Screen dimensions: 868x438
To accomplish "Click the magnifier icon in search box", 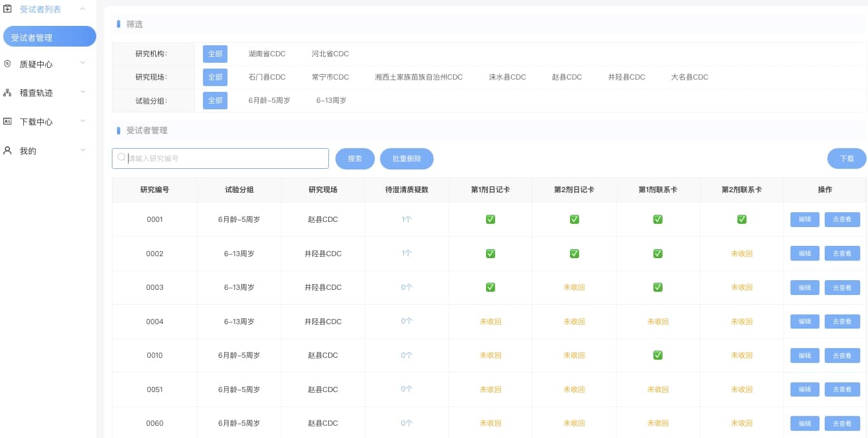I will [122, 158].
